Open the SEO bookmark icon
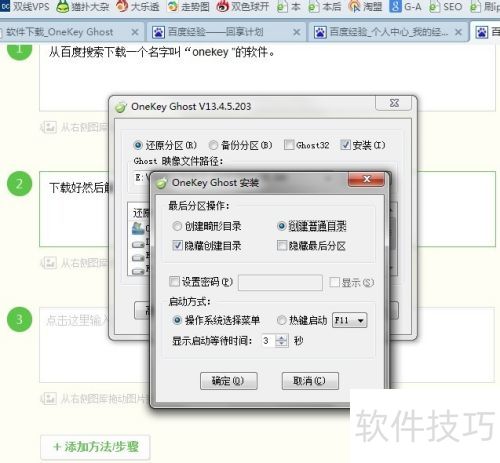The image size is (500, 463). pyautogui.click(x=434, y=7)
